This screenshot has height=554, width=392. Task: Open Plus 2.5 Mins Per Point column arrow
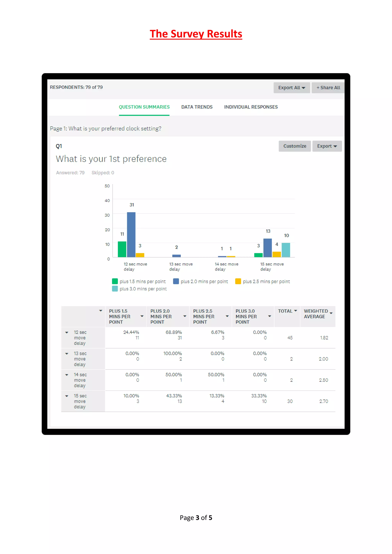(x=227, y=316)
